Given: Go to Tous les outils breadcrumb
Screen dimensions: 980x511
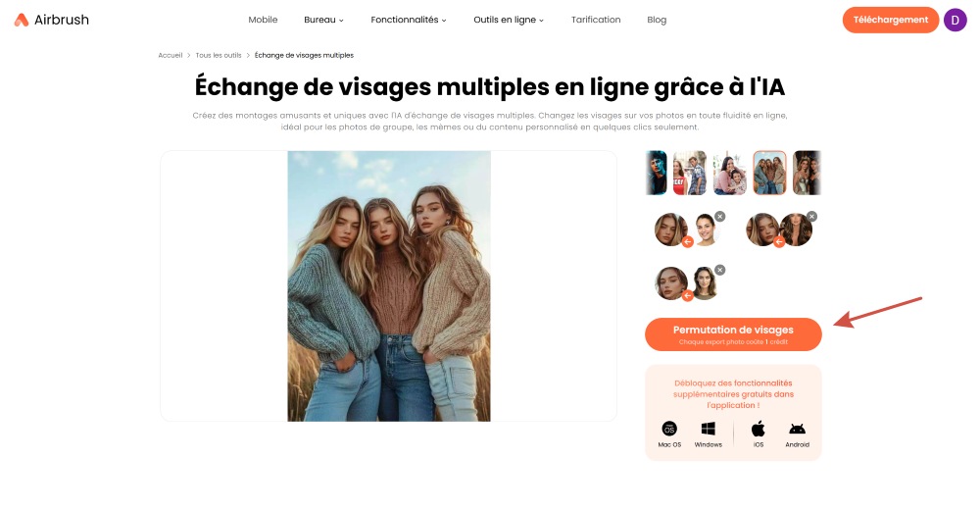Looking at the screenshot, I should (x=219, y=56).
